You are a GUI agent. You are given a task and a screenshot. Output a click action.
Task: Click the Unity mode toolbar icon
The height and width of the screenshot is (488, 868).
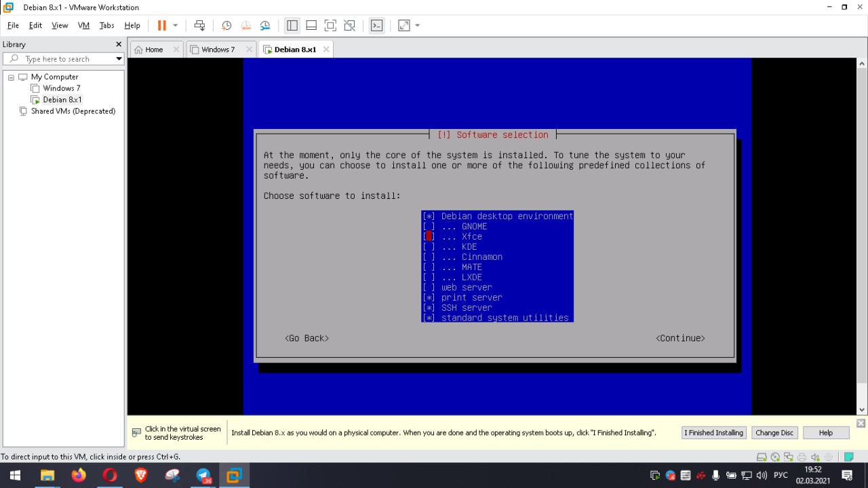pos(349,25)
